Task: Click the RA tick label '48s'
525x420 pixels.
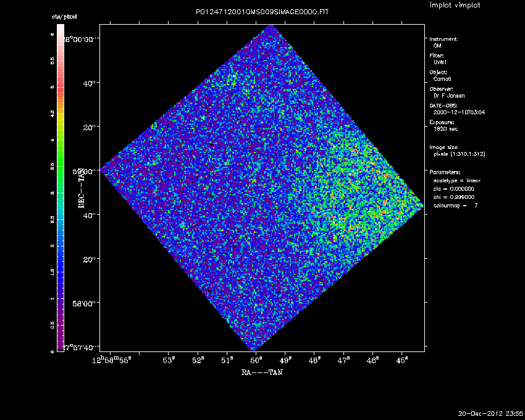Action: click(x=314, y=360)
